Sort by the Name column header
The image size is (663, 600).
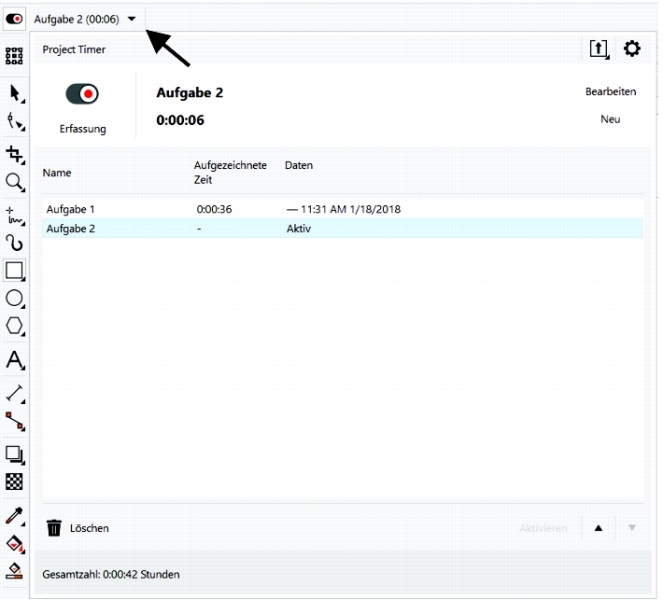coord(57,173)
